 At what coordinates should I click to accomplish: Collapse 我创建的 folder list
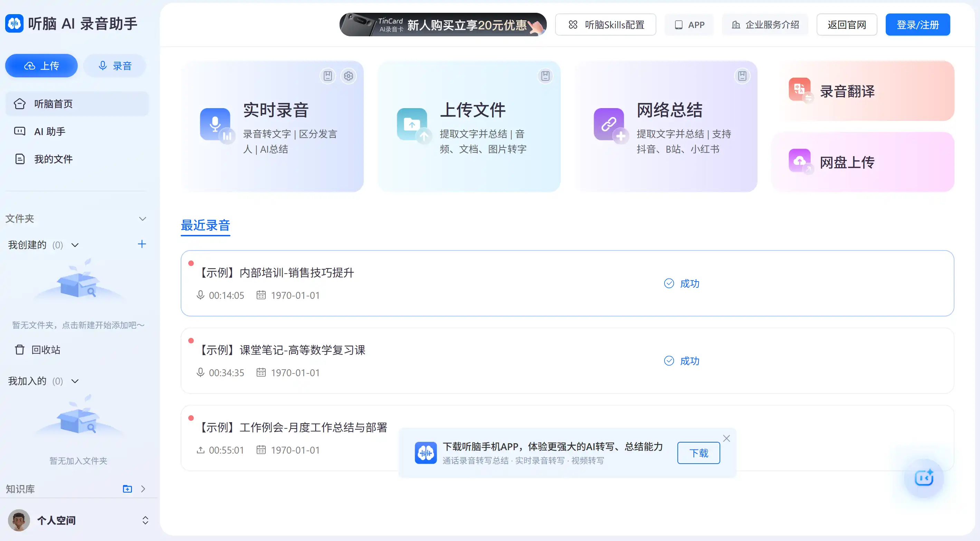click(75, 245)
